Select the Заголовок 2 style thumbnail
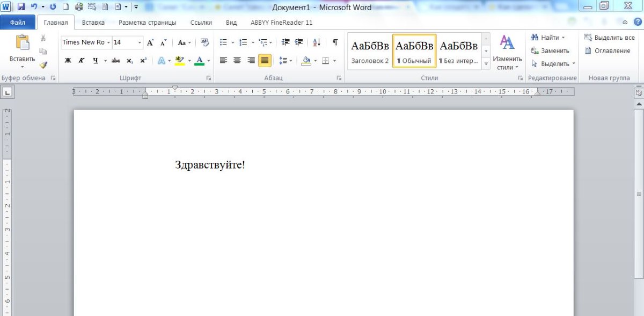 (x=370, y=51)
